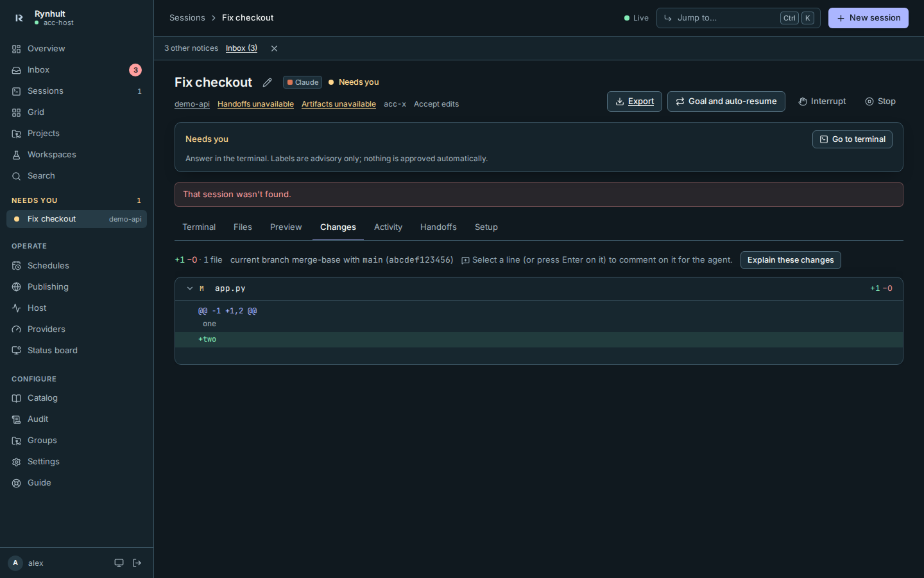The image size is (924, 578).
Task: Open the Inbox (3) notice link
Action: pos(241,49)
